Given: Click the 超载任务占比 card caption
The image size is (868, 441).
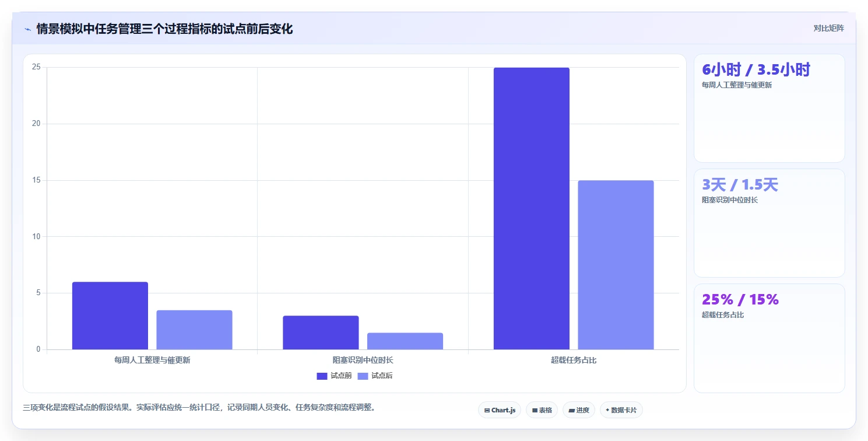Looking at the screenshot, I should click(x=723, y=315).
